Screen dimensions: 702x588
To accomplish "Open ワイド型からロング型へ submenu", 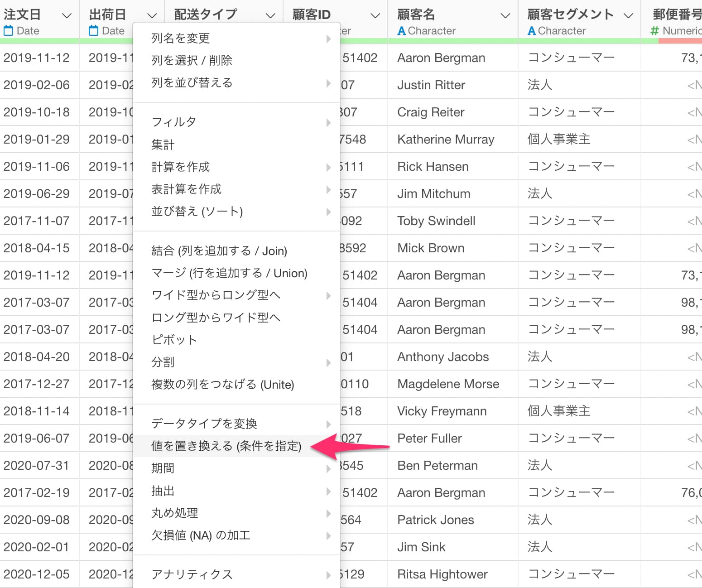I will [236, 295].
